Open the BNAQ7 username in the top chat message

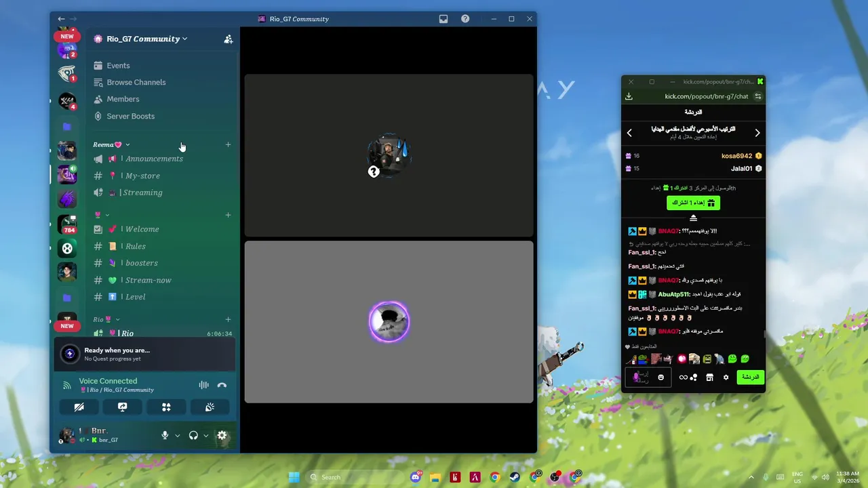point(669,231)
